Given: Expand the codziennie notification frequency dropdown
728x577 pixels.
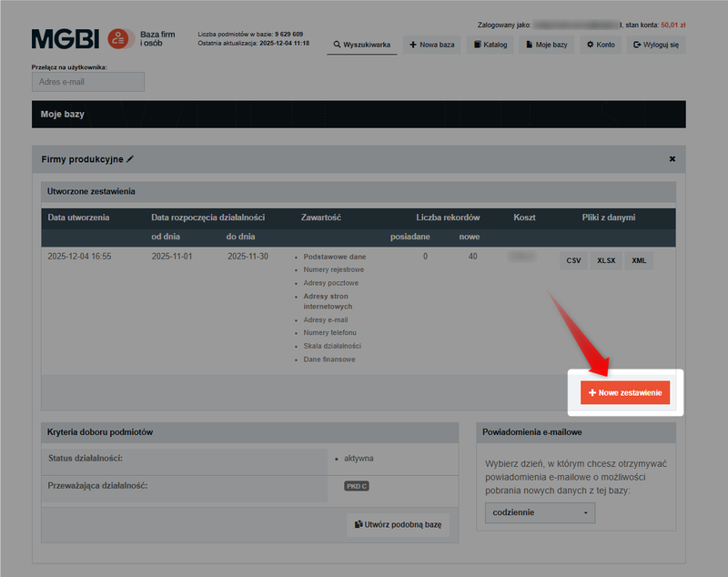Looking at the screenshot, I should [540, 512].
